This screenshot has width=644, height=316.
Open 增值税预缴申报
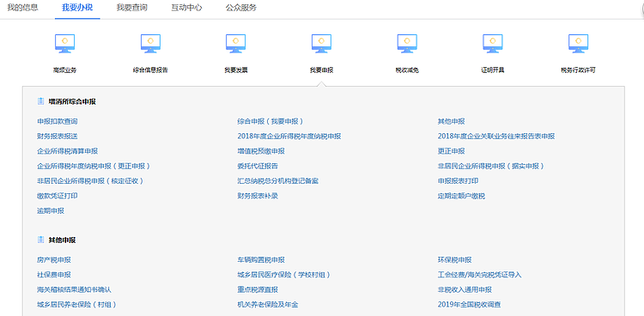pos(261,151)
